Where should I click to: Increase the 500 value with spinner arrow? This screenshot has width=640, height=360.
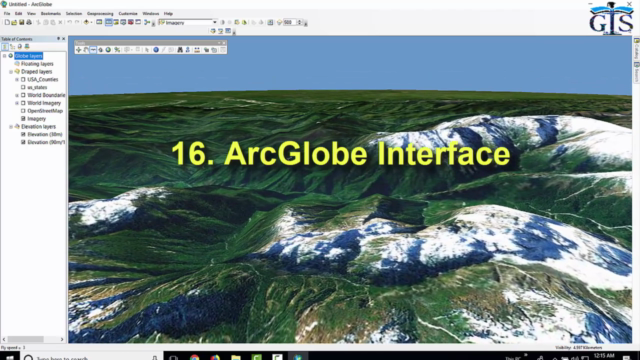[300, 21]
